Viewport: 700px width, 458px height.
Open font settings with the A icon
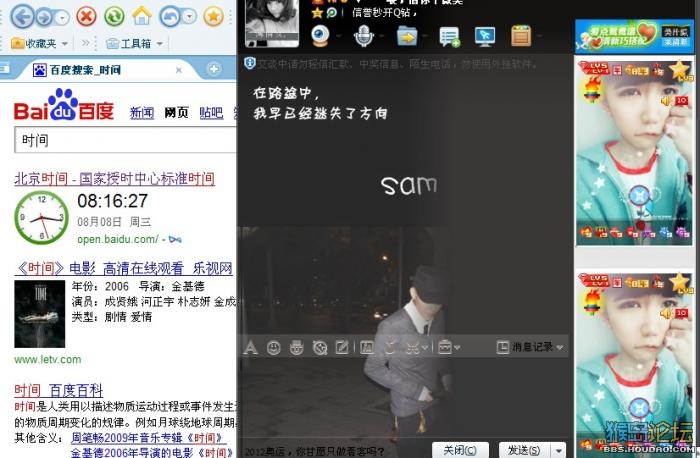tap(250, 347)
